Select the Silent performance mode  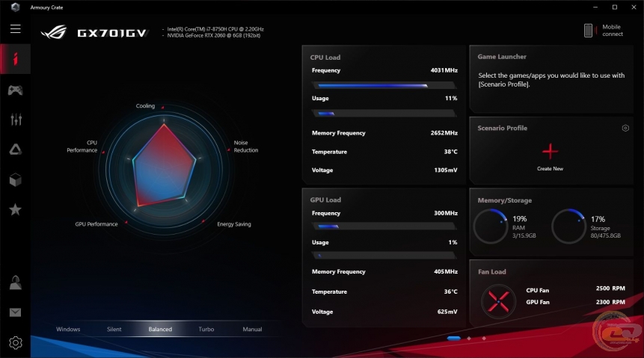pos(114,330)
